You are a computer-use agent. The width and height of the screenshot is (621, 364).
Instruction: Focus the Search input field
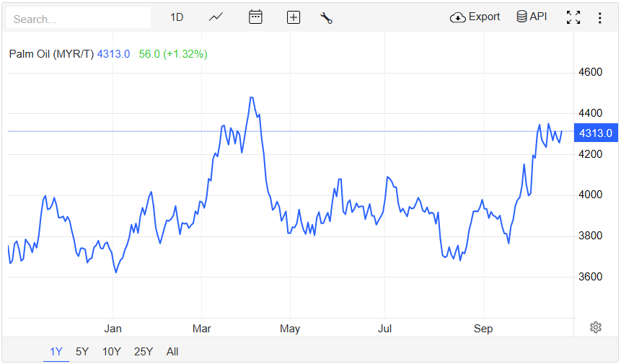click(x=79, y=18)
